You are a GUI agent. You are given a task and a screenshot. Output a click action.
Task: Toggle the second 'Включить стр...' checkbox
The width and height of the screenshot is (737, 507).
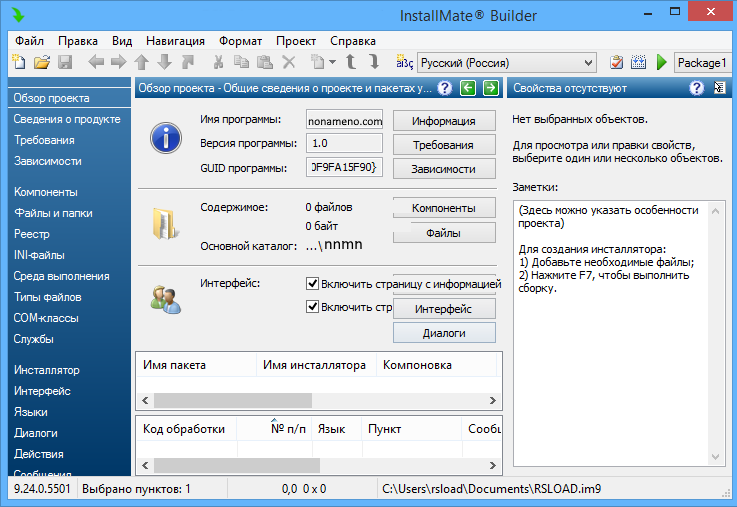coord(312,306)
